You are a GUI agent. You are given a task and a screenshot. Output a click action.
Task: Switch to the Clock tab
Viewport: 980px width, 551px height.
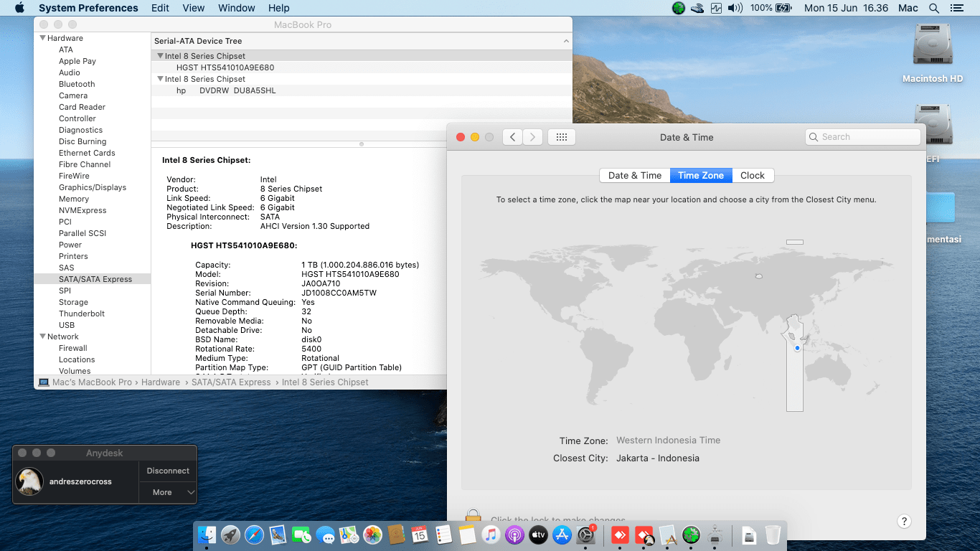coord(753,176)
